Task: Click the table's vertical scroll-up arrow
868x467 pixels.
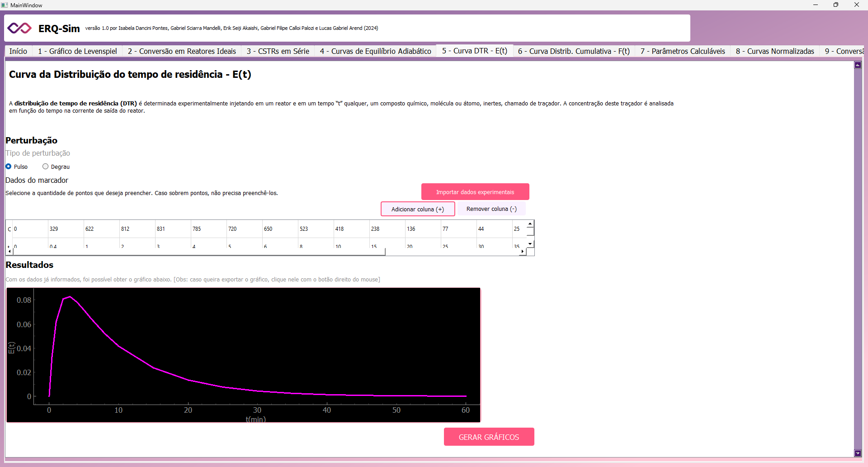Action: click(530, 224)
